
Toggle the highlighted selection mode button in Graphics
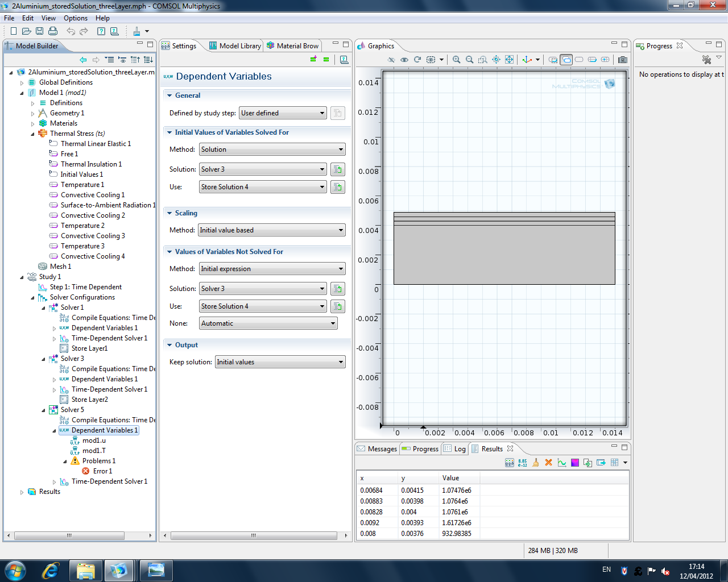pyautogui.click(x=566, y=60)
